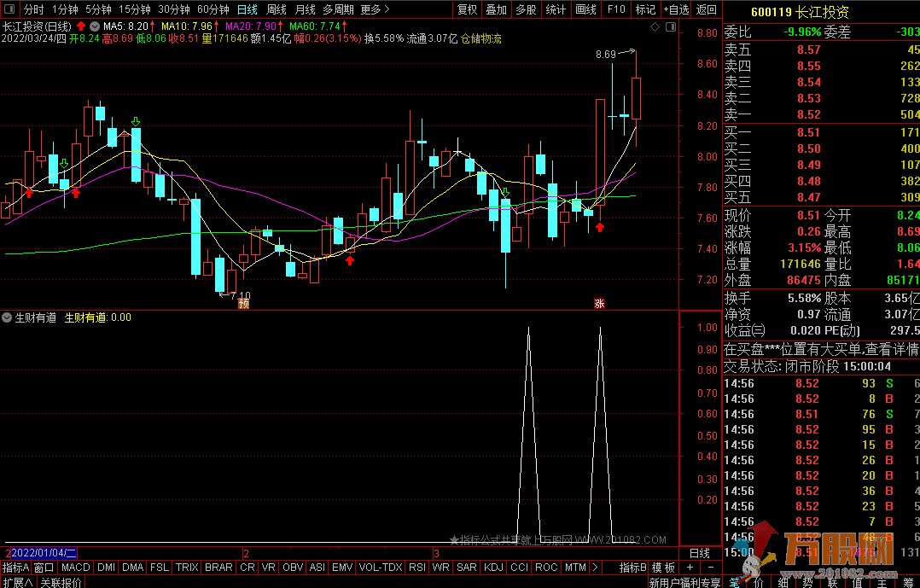Switch to the KDJ indicator tab

click(492, 568)
